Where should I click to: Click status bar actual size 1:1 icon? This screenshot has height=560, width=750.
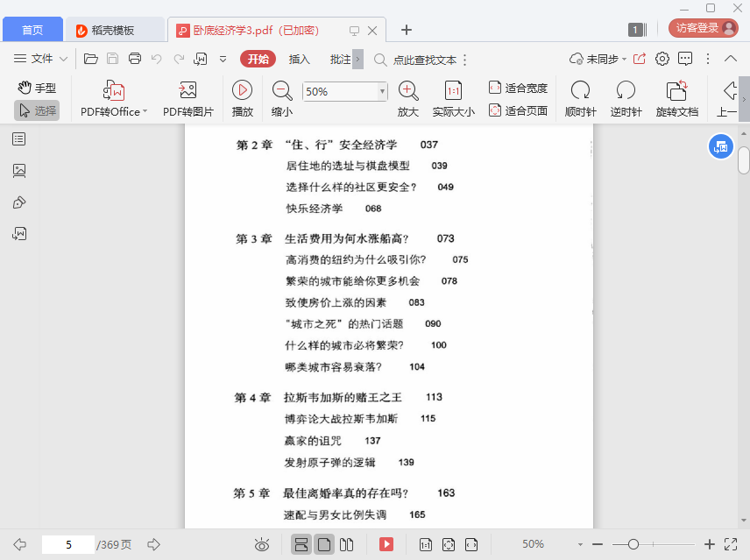point(425,544)
